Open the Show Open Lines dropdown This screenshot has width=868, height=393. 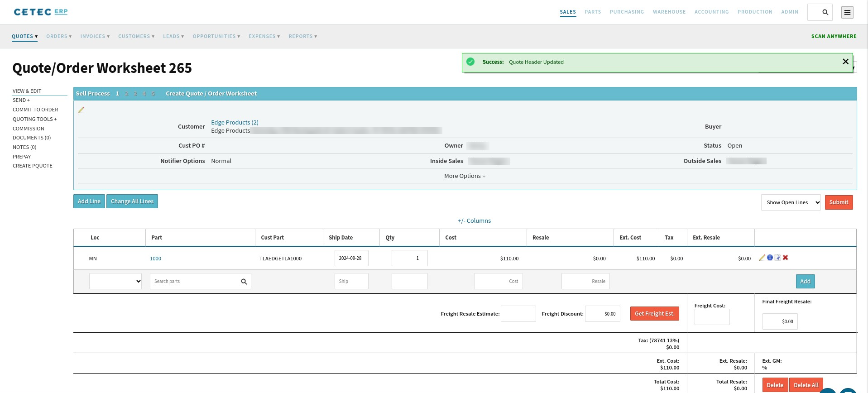click(791, 202)
